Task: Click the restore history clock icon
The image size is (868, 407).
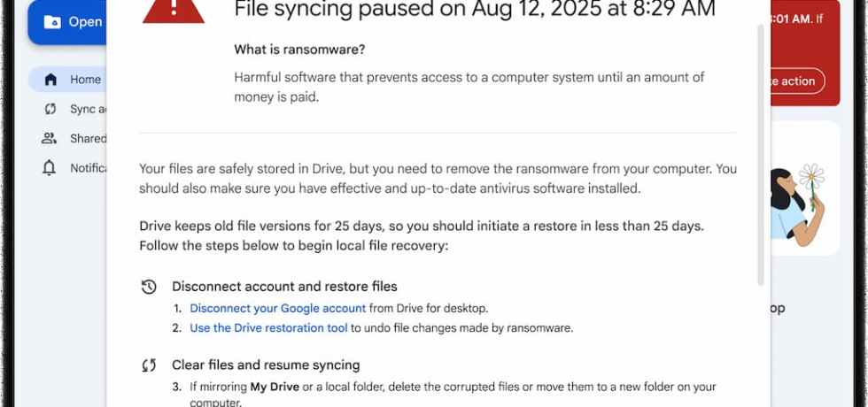Action: point(149,287)
